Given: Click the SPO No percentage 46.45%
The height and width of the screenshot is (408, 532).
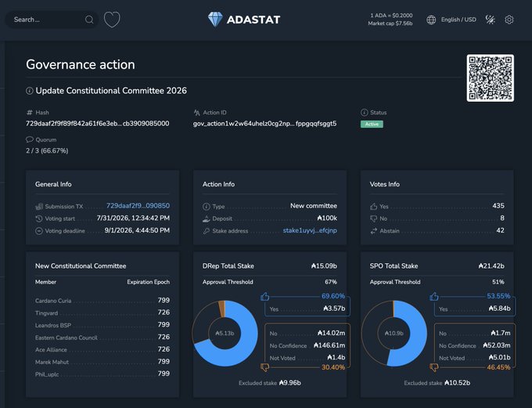Looking at the screenshot, I should click(498, 367).
